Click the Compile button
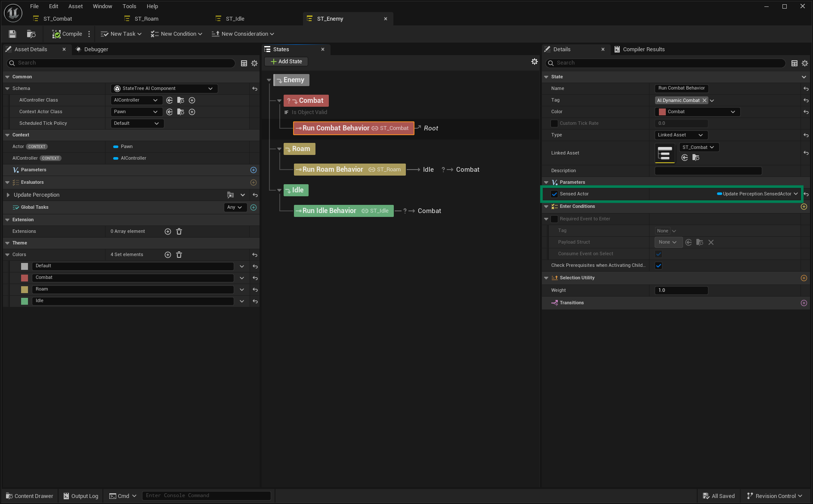The image size is (813, 504). [67, 34]
